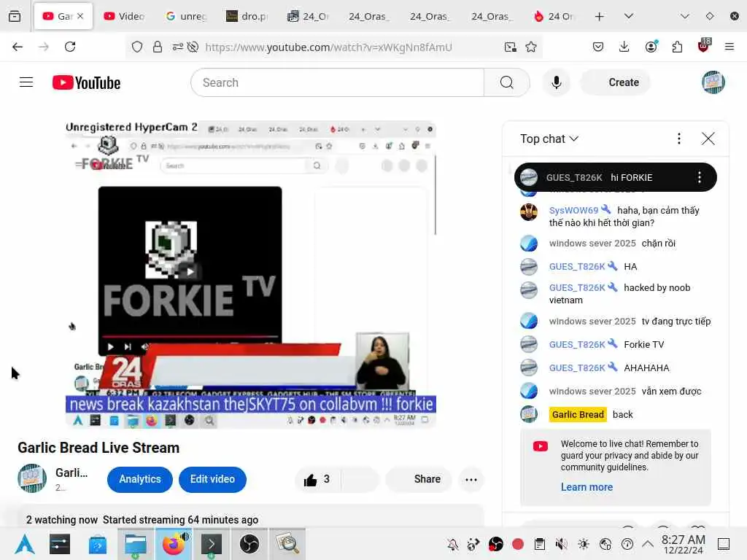Open Firefox account icon
Screen dimensions: 747x560
tap(651, 47)
